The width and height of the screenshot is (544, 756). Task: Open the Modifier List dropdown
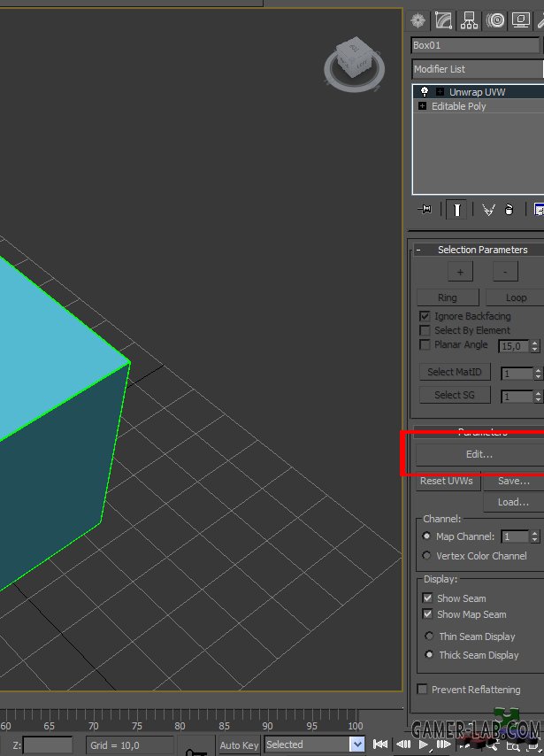(478, 69)
